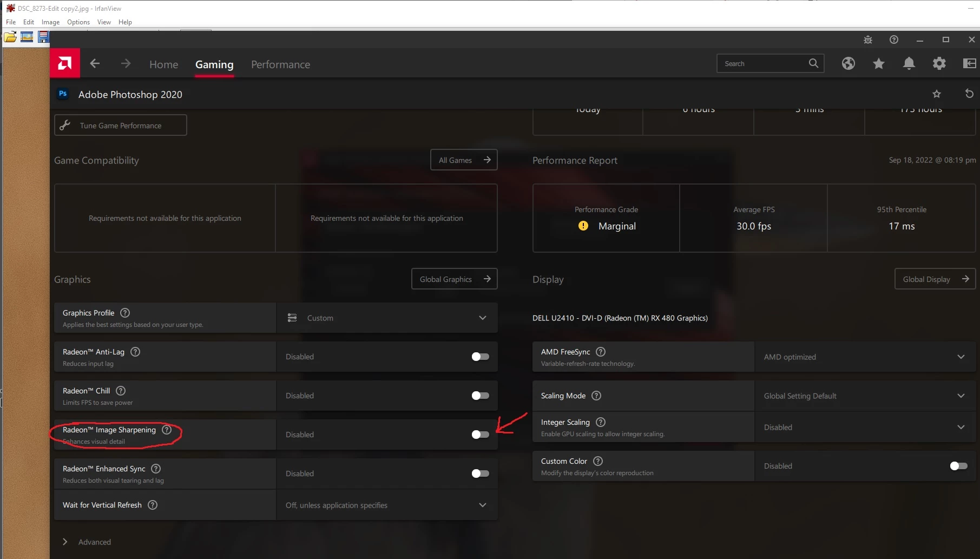Image resolution: width=980 pixels, height=559 pixels.
Task: Open the Graphics Profile Custom dropdown
Action: click(x=387, y=318)
